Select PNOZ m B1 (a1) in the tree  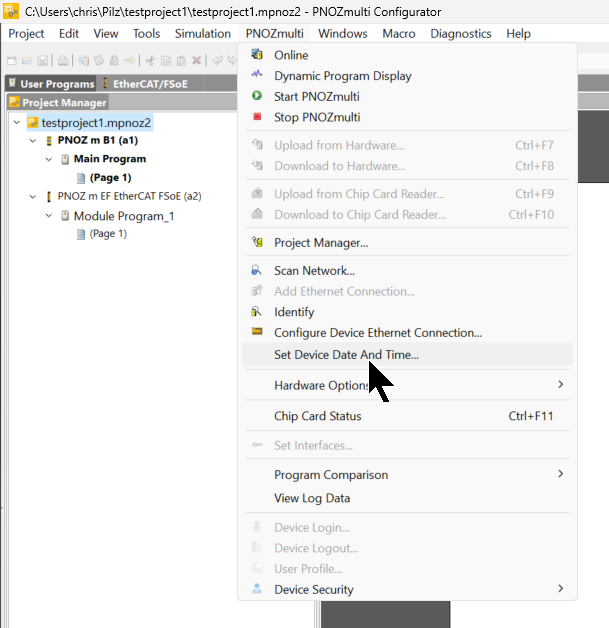click(98, 140)
